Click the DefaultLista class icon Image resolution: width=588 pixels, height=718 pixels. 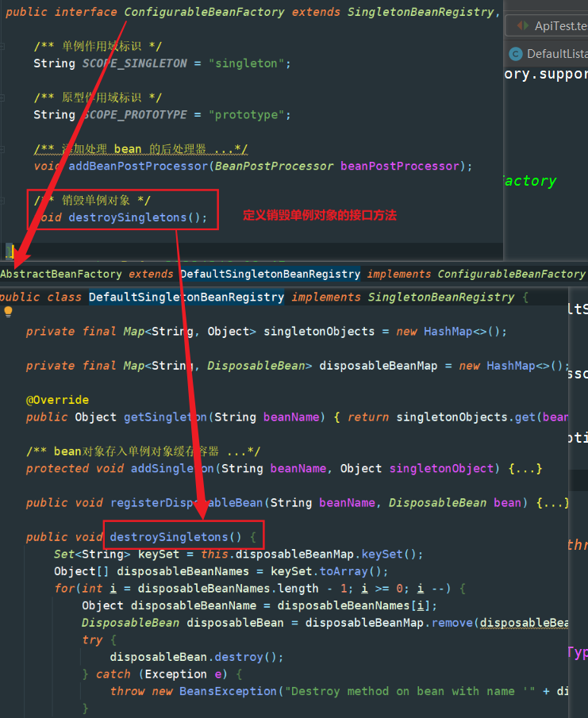tap(516, 54)
